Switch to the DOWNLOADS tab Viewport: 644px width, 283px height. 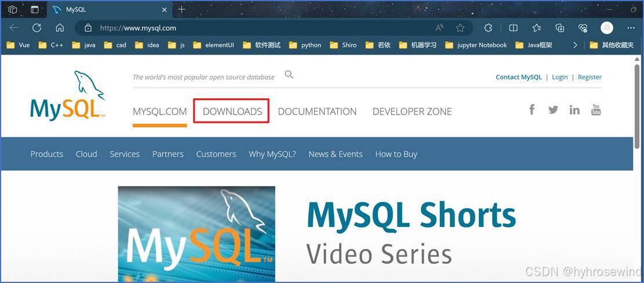pyautogui.click(x=232, y=112)
